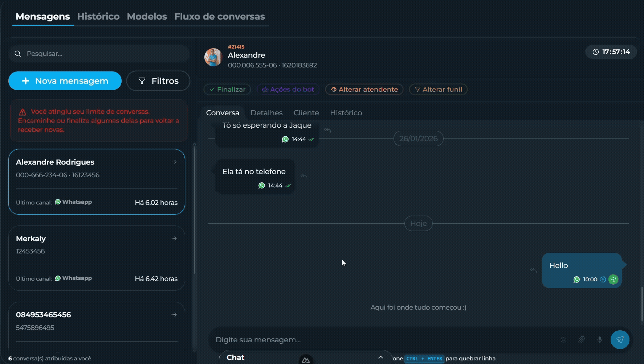Open 084953465456 conversation arrow
This screenshot has width=644, height=364.
[174, 314]
